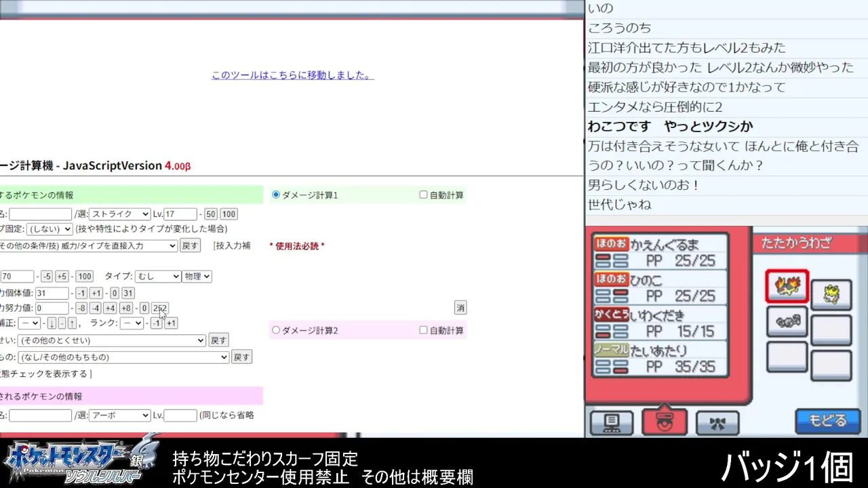Open the むし move type dropdown
This screenshot has width=868, height=488.
(x=158, y=277)
